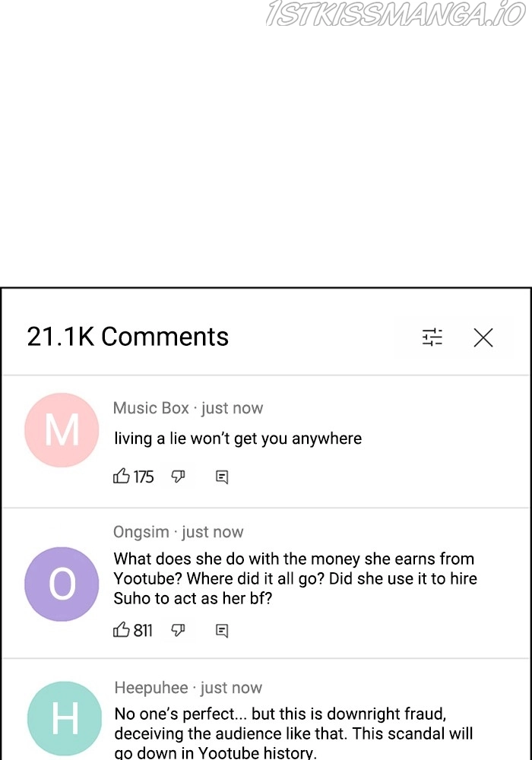Click the 175 likes count
Viewport: 532px width, 760px height.
[144, 477]
